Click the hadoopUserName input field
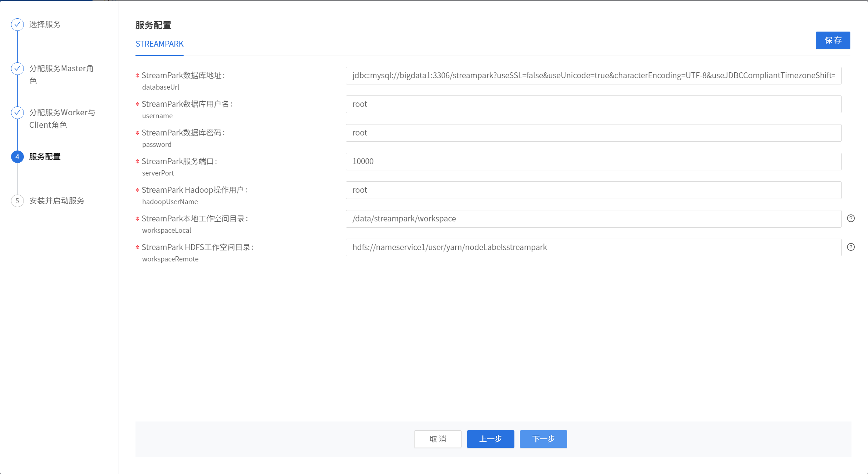This screenshot has height=474, width=868. pos(593,190)
